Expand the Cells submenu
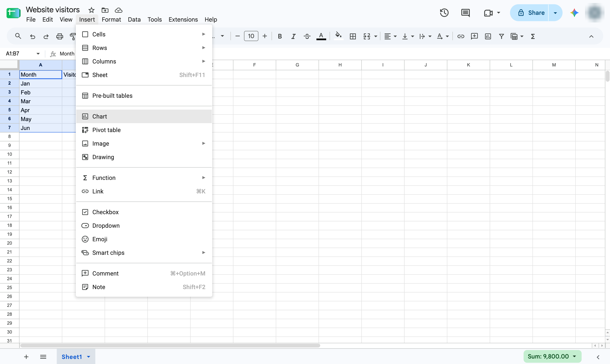610x364 pixels. [x=144, y=34]
